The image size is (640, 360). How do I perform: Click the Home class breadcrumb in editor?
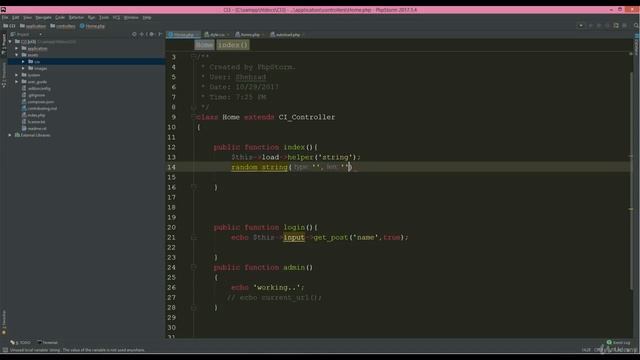(x=204, y=45)
